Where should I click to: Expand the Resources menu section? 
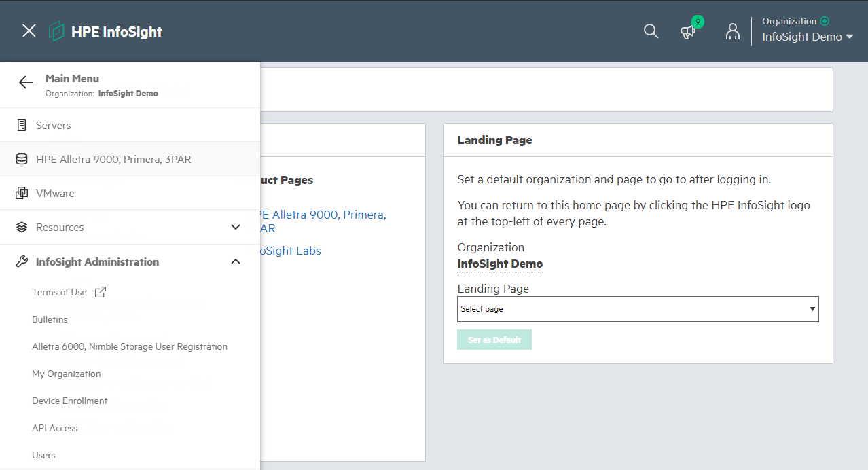coord(235,227)
